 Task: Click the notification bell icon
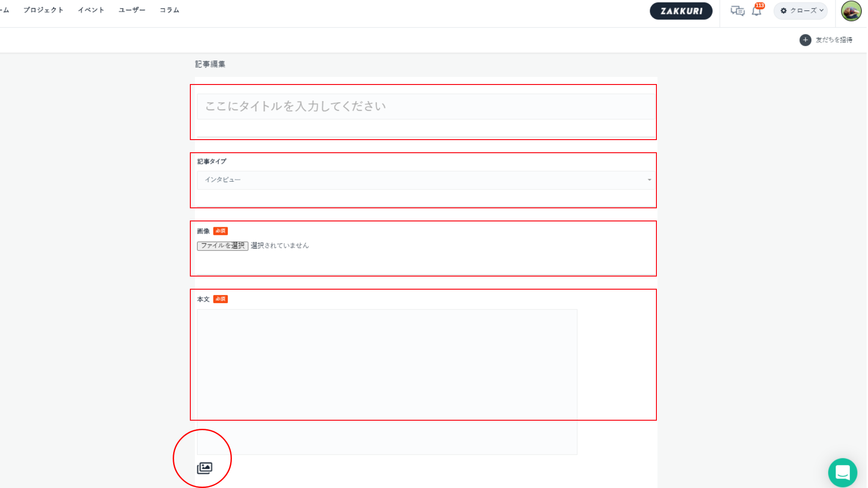tap(756, 11)
